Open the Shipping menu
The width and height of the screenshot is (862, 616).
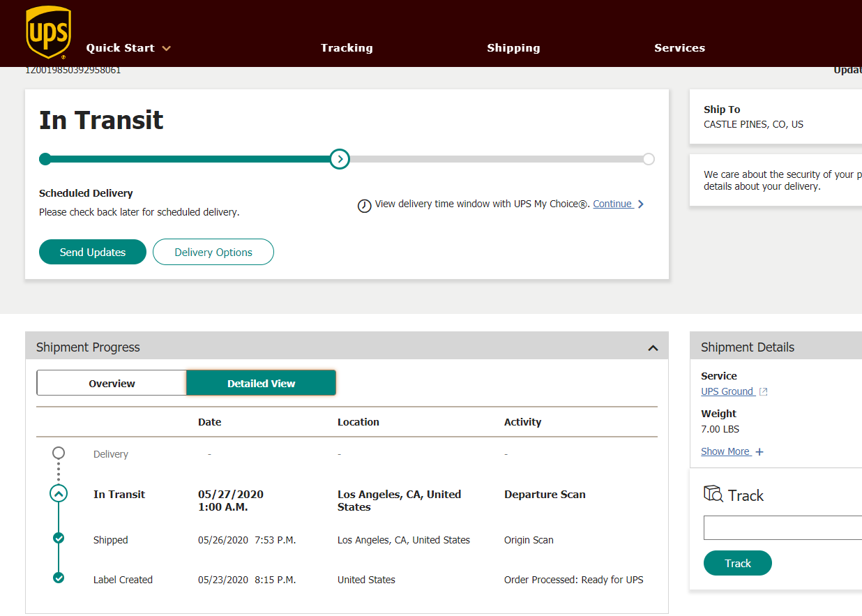pyautogui.click(x=513, y=48)
